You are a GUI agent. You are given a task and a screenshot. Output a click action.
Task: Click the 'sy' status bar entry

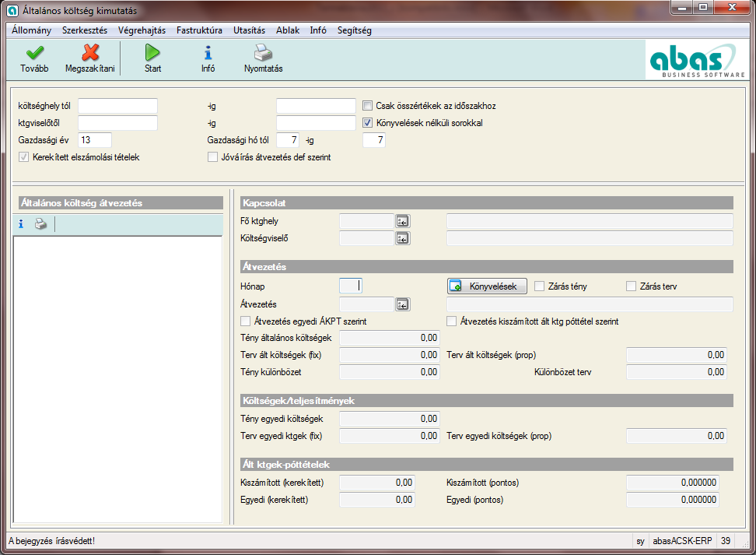point(640,541)
